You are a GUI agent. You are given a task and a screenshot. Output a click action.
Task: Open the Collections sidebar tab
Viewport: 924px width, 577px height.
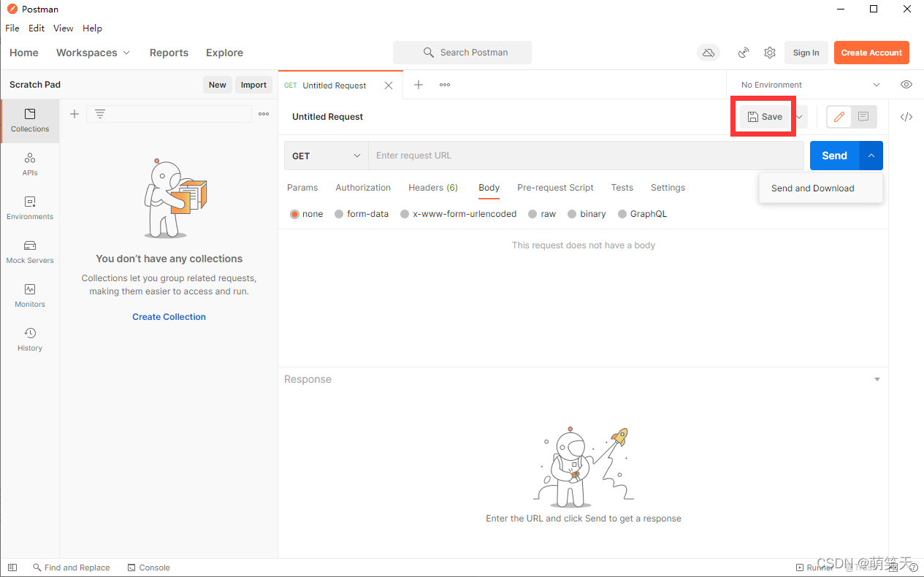tap(30, 121)
